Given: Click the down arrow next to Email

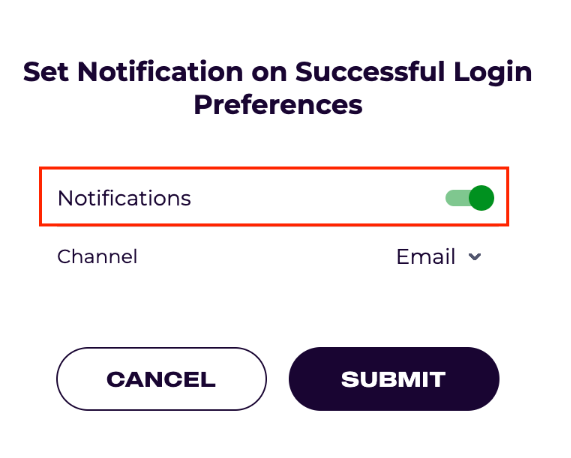Looking at the screenshot, I should point(475,257).
